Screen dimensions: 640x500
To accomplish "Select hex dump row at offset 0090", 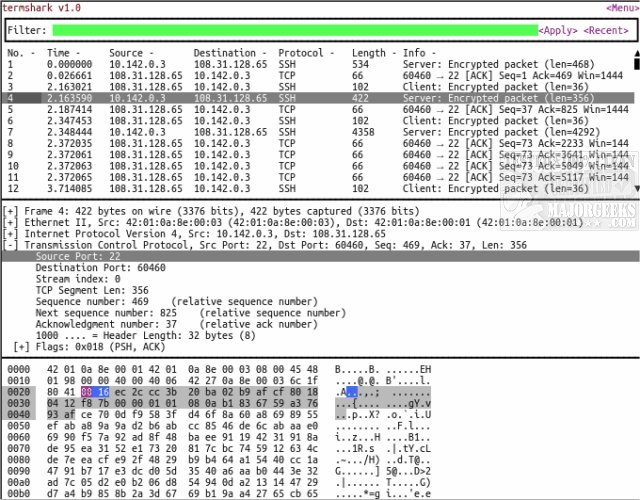I will tap(219, 471).
